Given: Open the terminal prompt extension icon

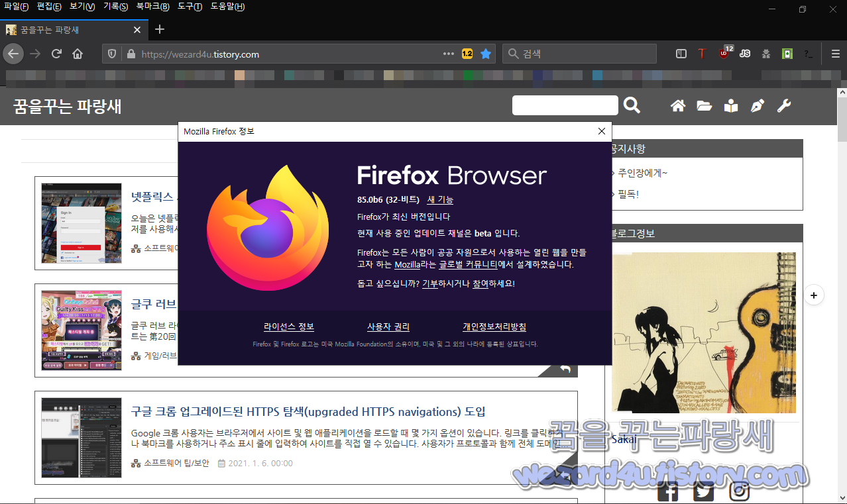Looking at the screenshot, I should point(809,54).
